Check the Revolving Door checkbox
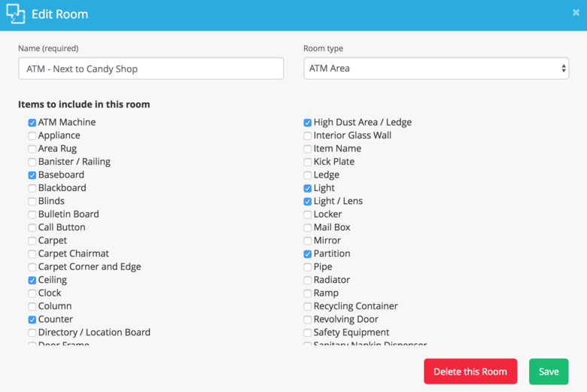Image resolution: width=587 pixels, height=392 pixels. (x=308, y=320)
